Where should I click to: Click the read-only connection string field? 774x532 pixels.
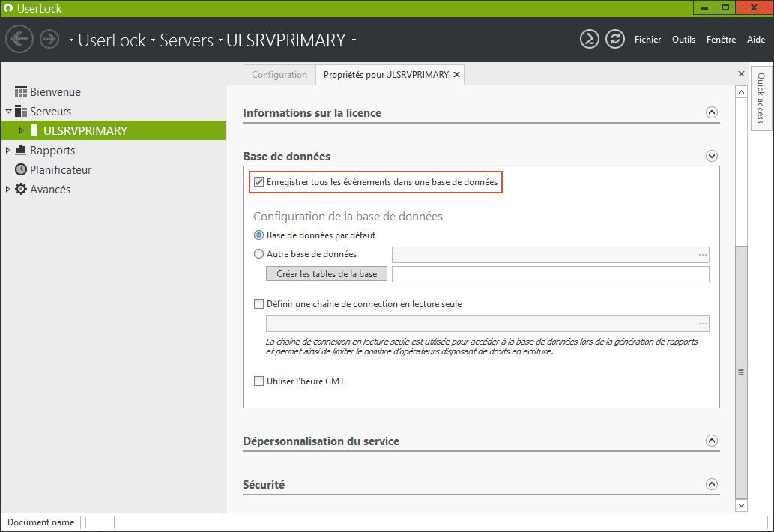coord(487,324)
